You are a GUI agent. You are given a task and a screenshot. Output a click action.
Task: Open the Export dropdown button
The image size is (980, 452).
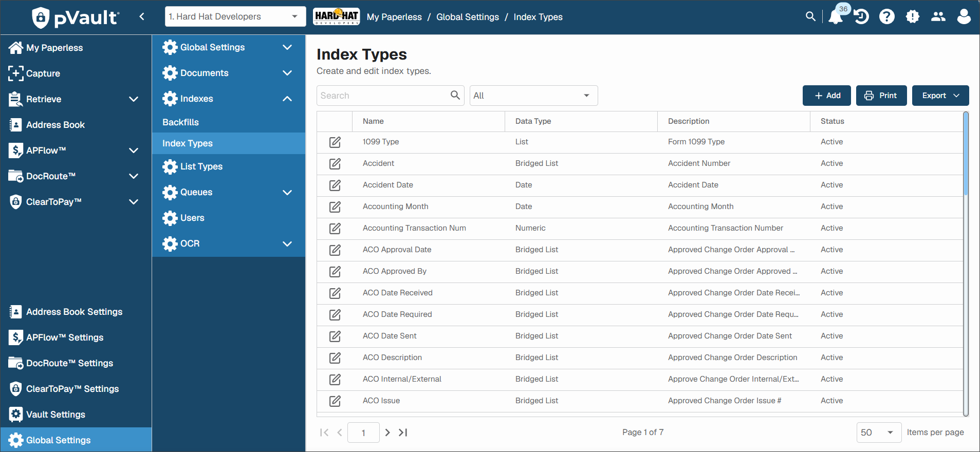coord(940,96)
